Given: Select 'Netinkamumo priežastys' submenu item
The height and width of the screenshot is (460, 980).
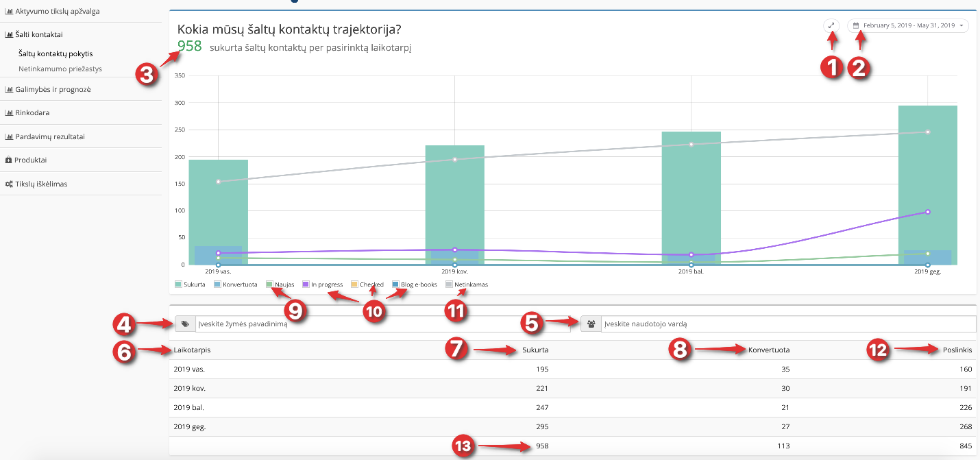Looking at the screenshot, I should [x=60, y=69].
